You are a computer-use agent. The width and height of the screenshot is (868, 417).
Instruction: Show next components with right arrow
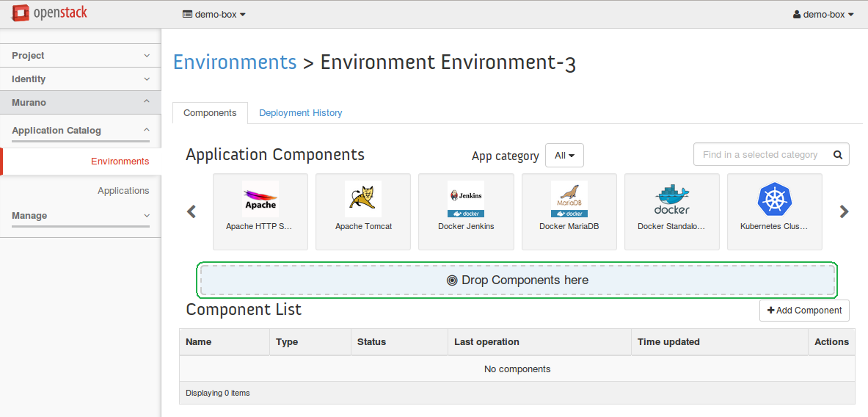pyautogui.click(x=844, y=211)
